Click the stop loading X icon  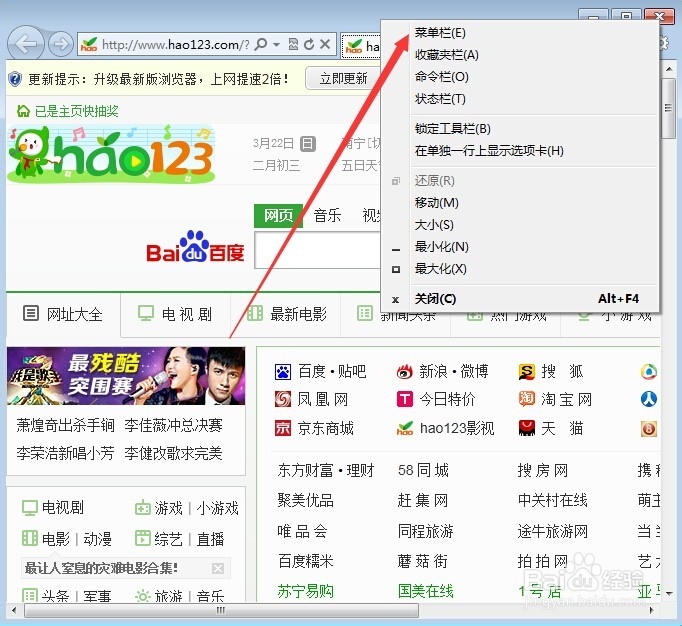click(x=324, y=44)
